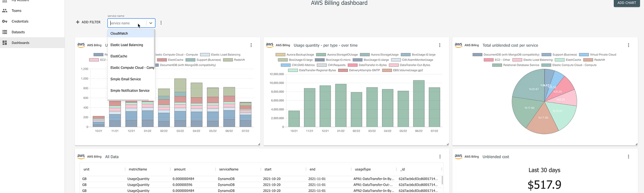Choose CloudWatch from service list

point(131,33)
